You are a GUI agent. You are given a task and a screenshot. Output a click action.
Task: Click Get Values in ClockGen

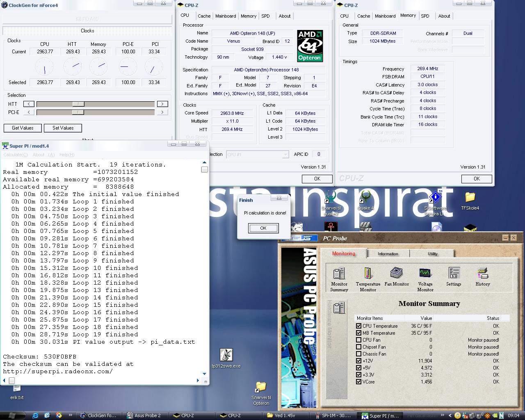click(x=23, y=128)
